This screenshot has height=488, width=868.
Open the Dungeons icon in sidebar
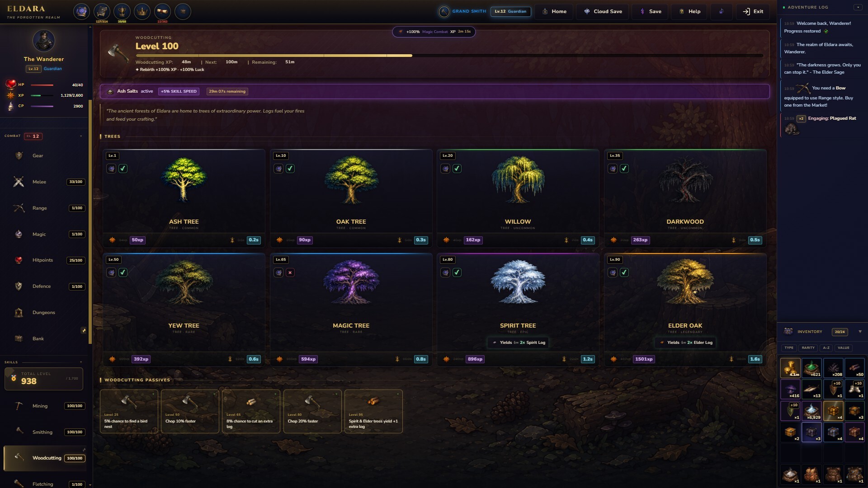19,312
